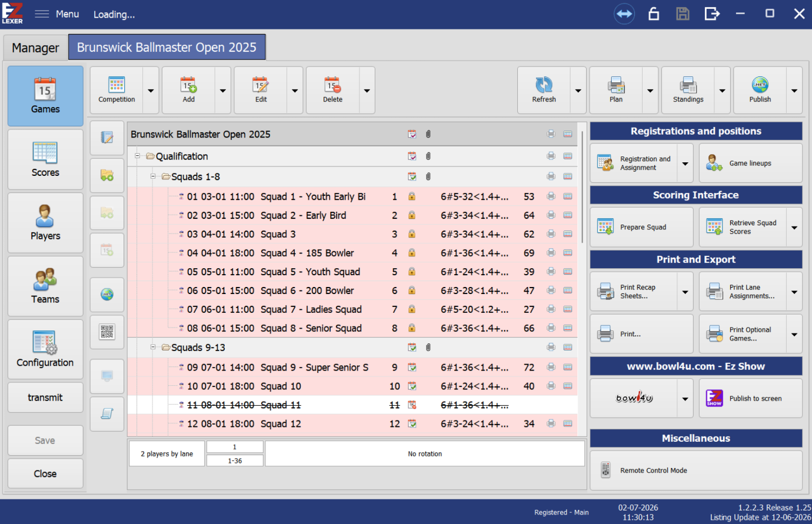Click the notepad-with-pencil icon beside the games tree
Screen dimensions: 812x524
(x=107, y=138)
